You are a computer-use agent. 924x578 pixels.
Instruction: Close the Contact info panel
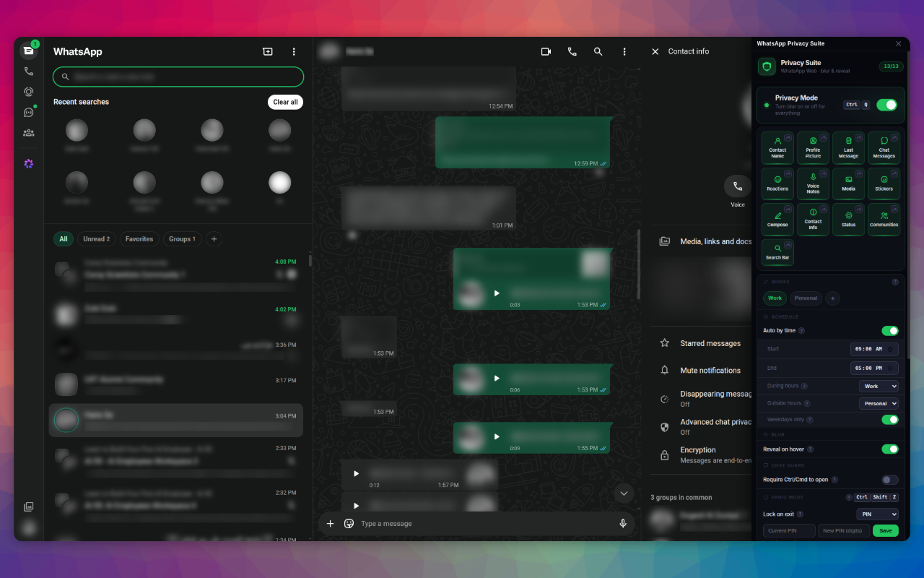pos(655,51)
